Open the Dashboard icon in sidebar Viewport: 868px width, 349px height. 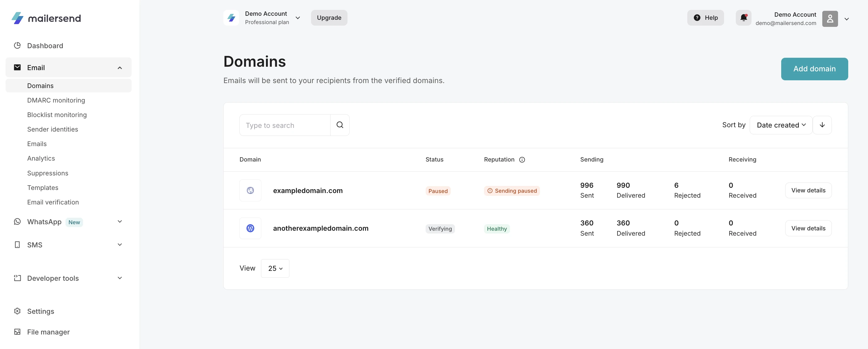click(17, 45)
